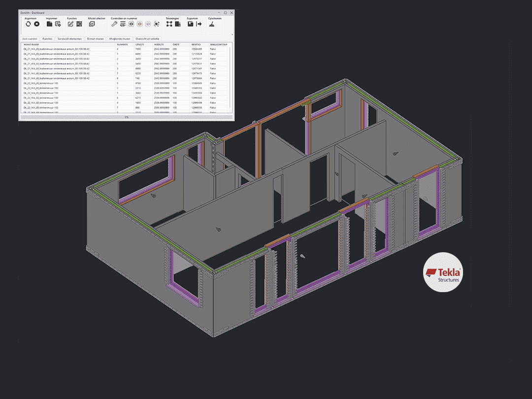Click the edit pencil icon under Functies
Screen dimensions: 532x399
pyautogui.click(x=70, y=24)
